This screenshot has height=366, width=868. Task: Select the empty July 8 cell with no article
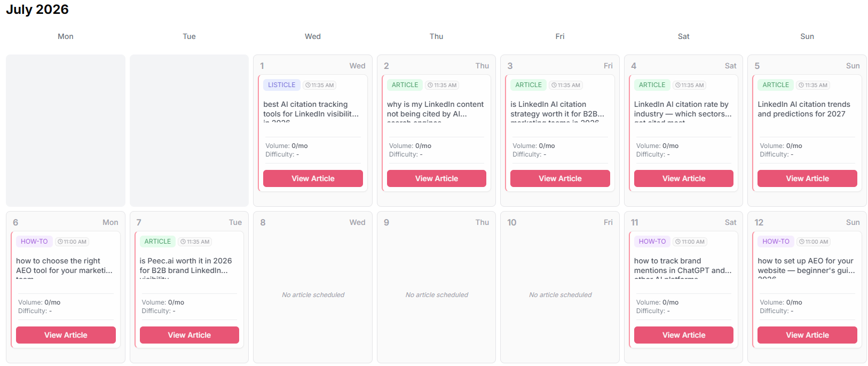[313, 287]
